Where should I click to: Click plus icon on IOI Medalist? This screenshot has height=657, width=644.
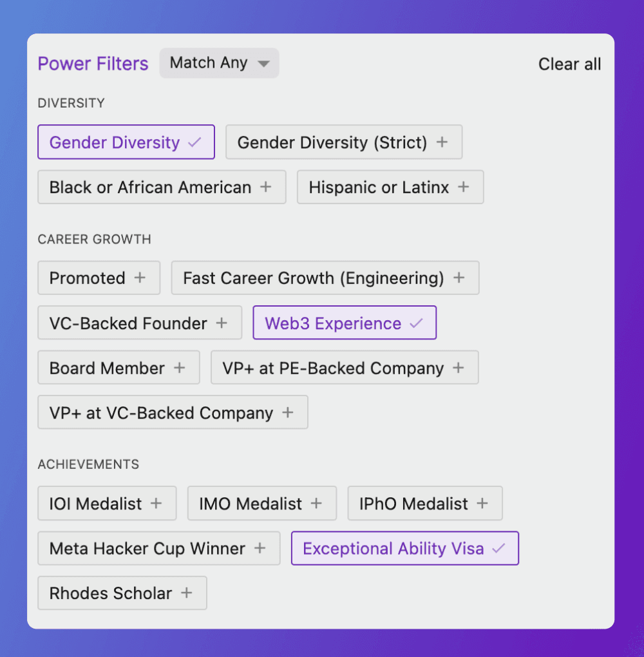click(x=156, y=503)
